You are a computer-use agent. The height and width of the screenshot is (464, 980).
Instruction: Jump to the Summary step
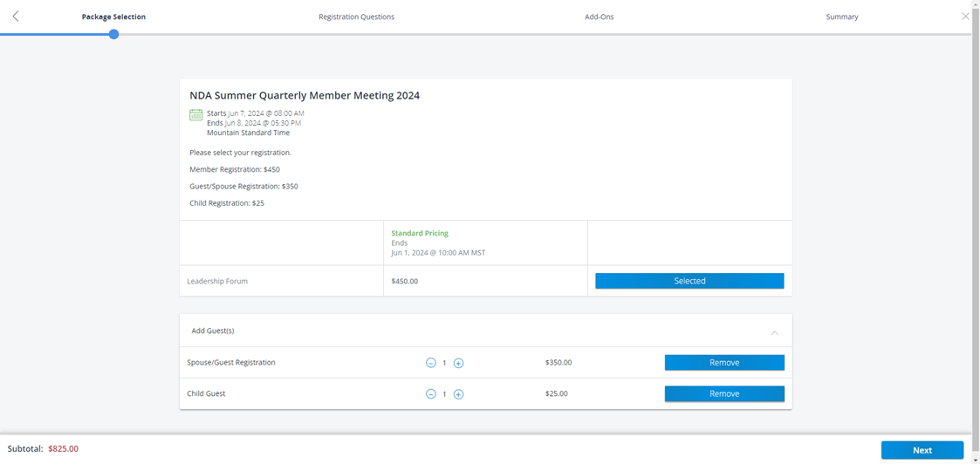pos(841,17)
